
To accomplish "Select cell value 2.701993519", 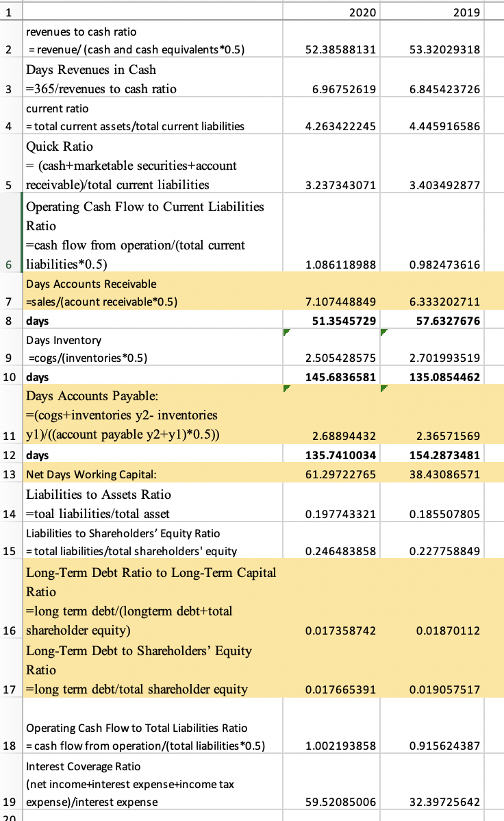I will (x=432, y=347).
